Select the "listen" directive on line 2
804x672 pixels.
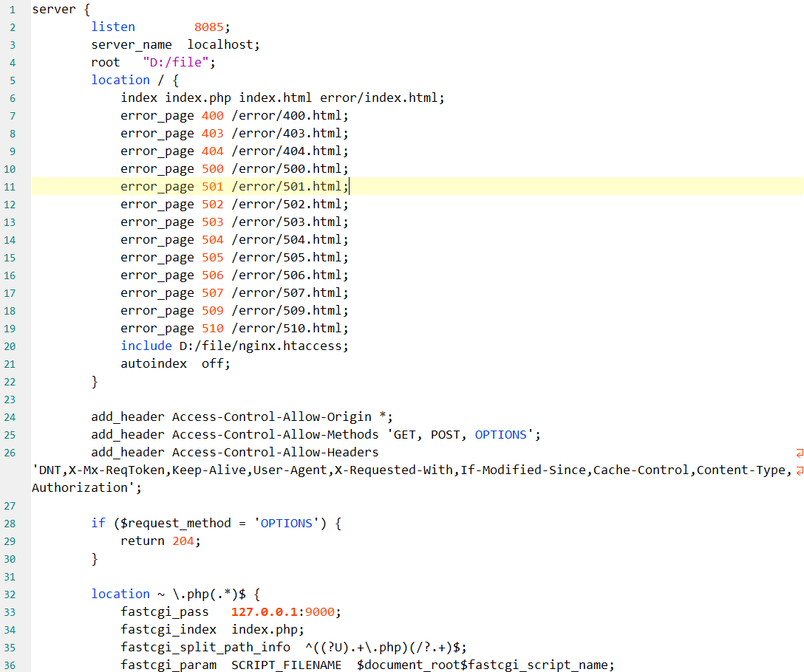point(112,27)
